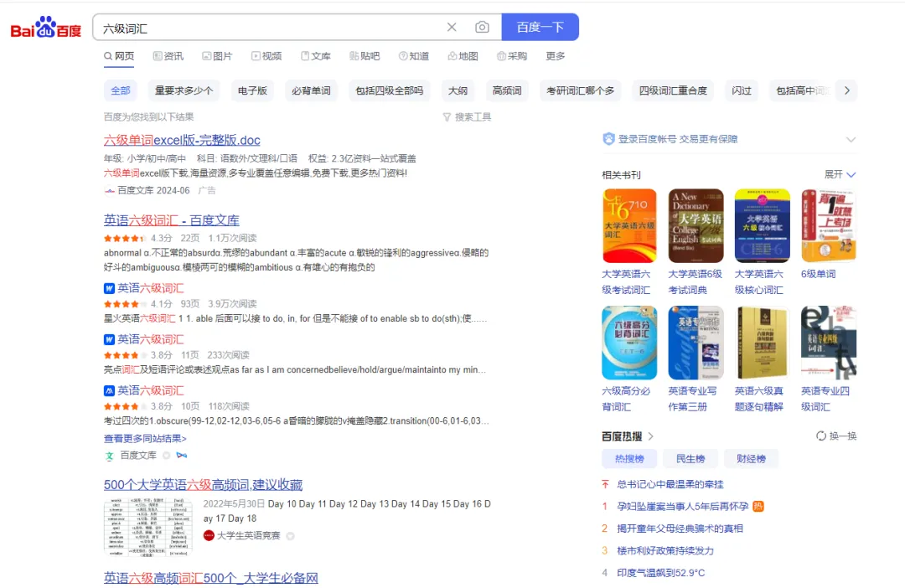Expand the 更多 menu
This screenshot has width=905, height=588.
coord(556,56)
